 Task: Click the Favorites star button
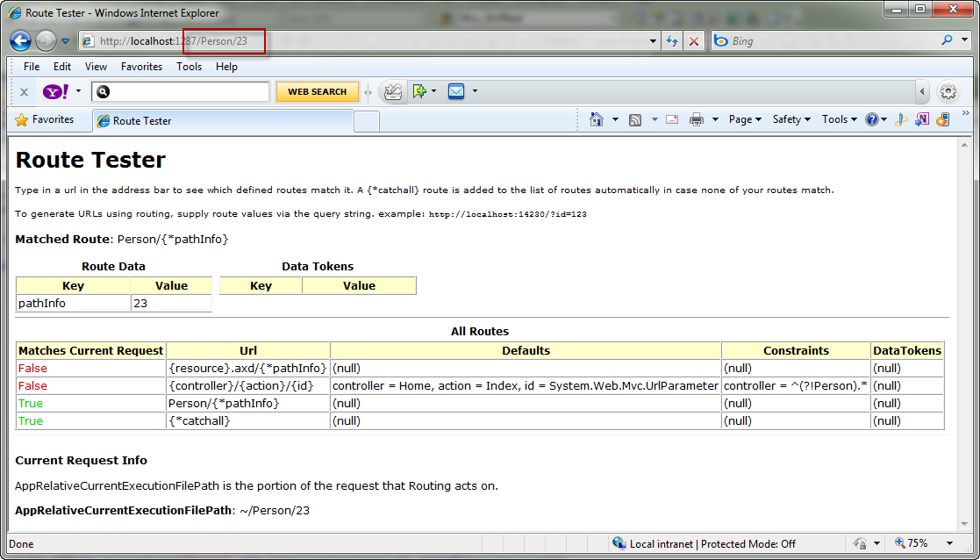[x=44, y=119]
